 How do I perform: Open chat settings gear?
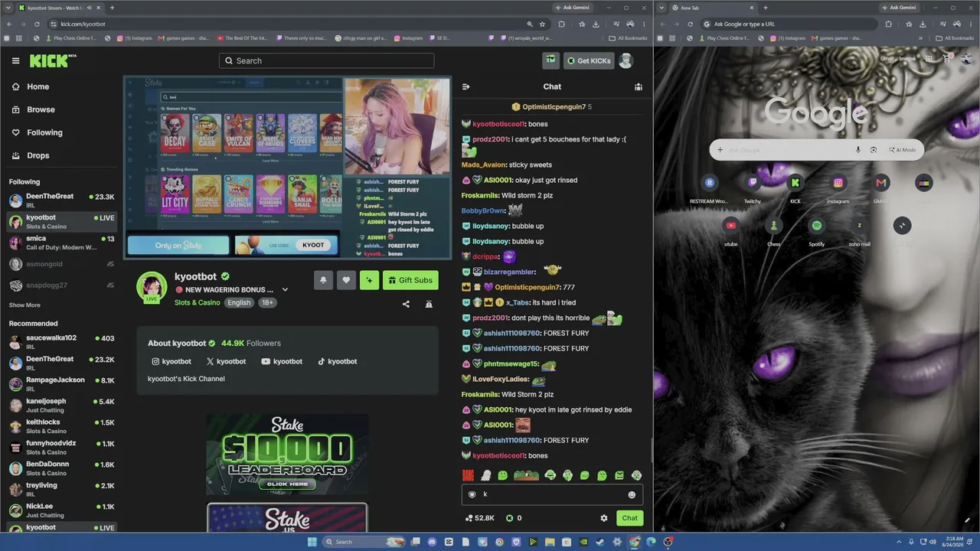[604, 518]
